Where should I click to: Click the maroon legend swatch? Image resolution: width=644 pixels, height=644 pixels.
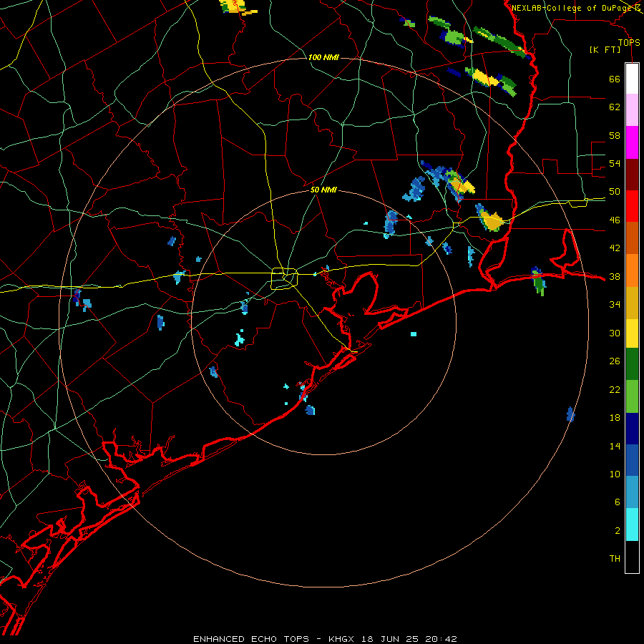[x=632, y=174]
